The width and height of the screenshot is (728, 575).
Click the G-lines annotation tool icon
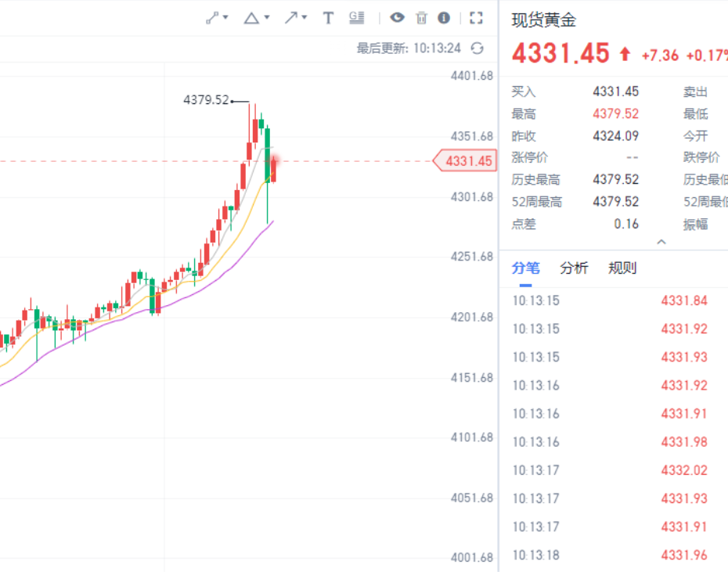(x=357, y=18)
